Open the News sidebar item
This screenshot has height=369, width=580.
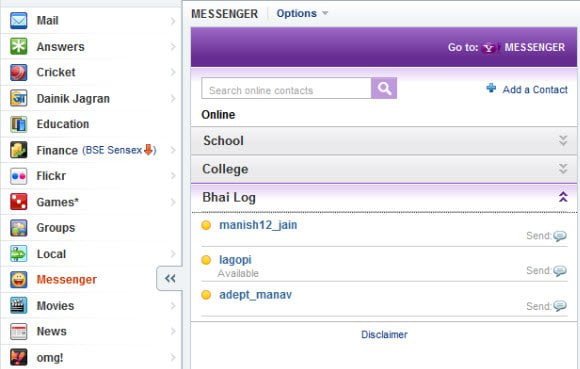point(52,332)
